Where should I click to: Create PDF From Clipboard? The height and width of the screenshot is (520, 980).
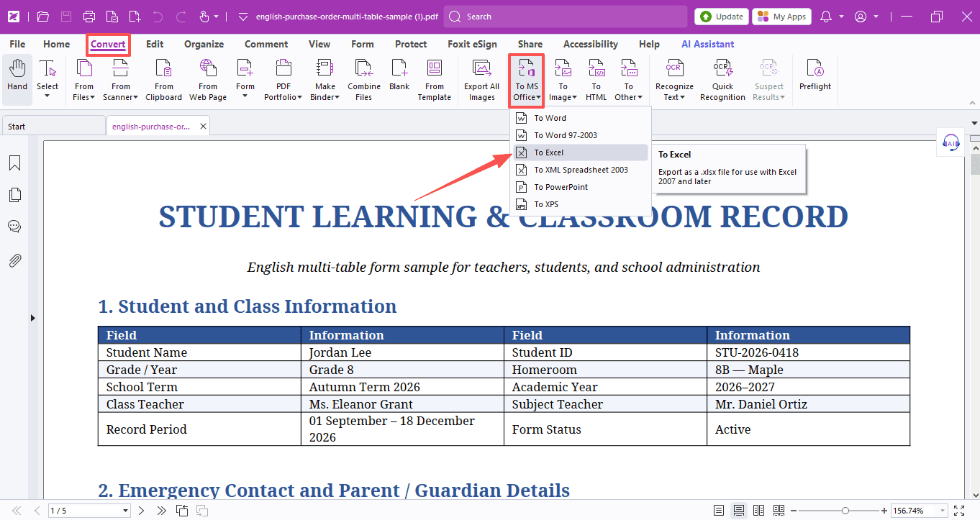point(164,80)
